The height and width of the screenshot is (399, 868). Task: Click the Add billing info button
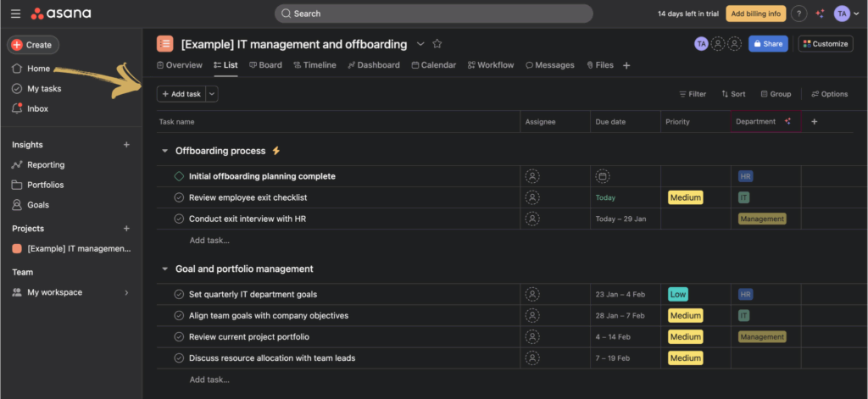pos(756,14)
